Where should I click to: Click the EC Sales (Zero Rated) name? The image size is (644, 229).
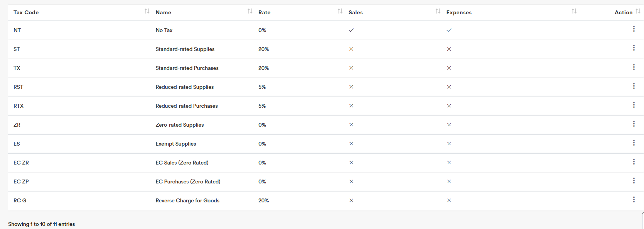coord(182,163)
